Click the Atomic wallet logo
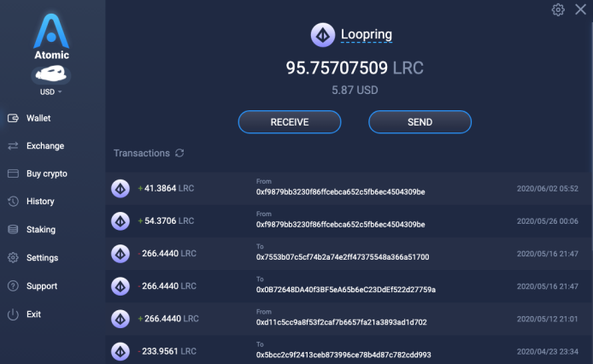Image resolution: width=593 pixels, height=364 pixels. point(51,37)
